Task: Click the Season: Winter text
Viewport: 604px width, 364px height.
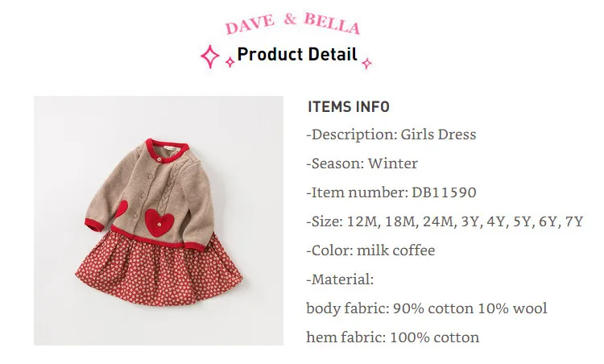Action: point(362,163)
